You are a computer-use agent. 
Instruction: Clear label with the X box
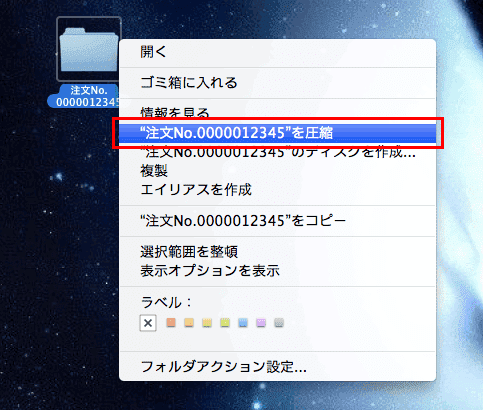148,323
